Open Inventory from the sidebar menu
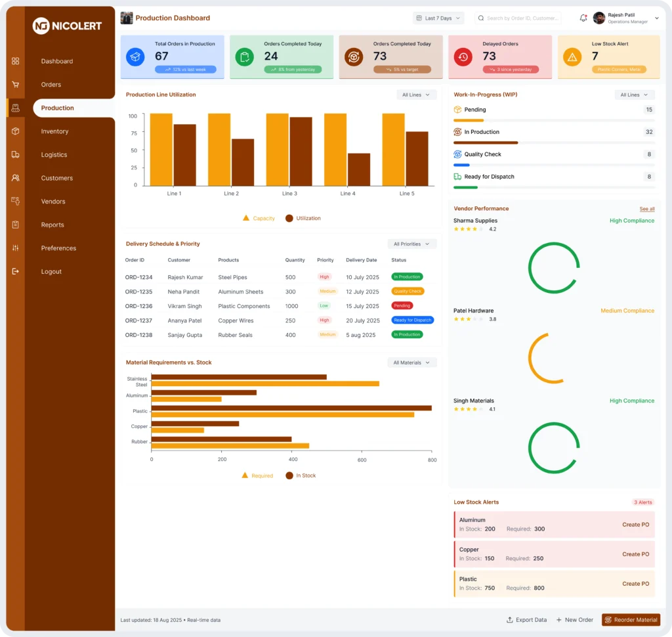 (54, 131)
